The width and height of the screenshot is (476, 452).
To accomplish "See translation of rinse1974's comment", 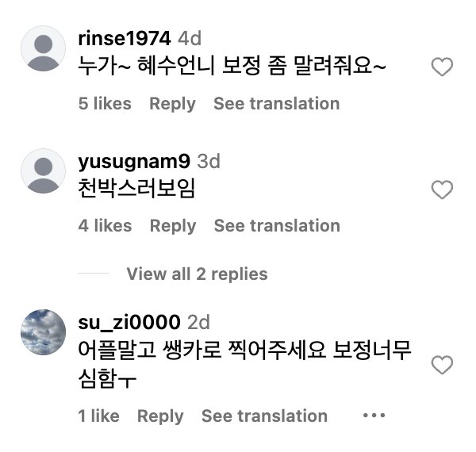I will pyautogui.click(x=276, y=104).
